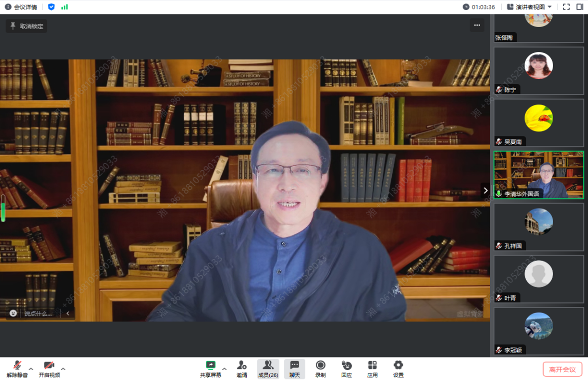
Task: Select 李清华外国语 participant thumbnail
Action: click(x=539, y=175)
